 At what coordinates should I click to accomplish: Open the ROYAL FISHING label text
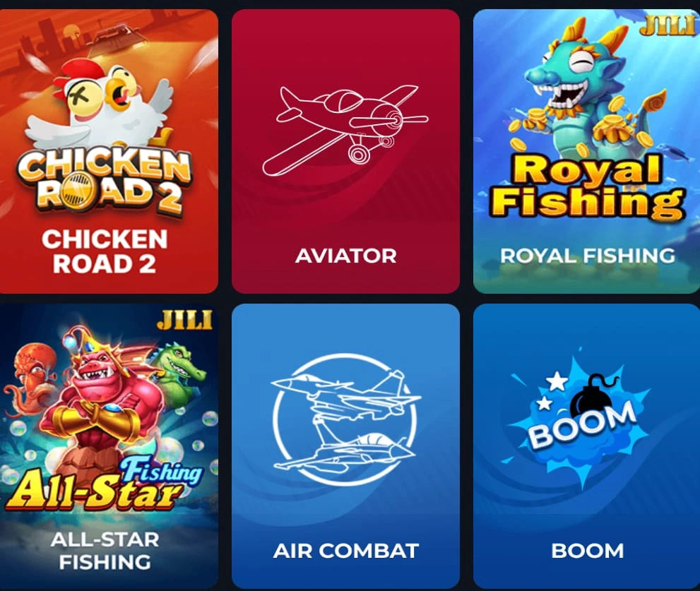(x=587, y=256)
